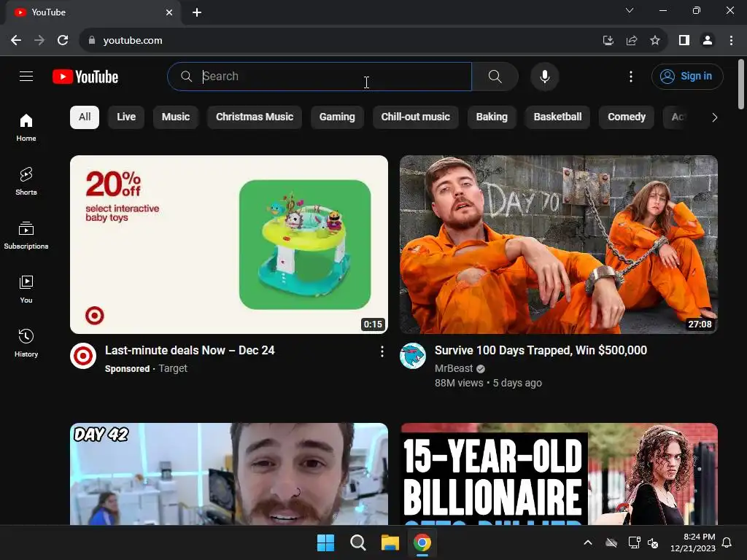
Task: Select the YouTube browser tab
Action: pyautogui.click(x=93, y=12)
